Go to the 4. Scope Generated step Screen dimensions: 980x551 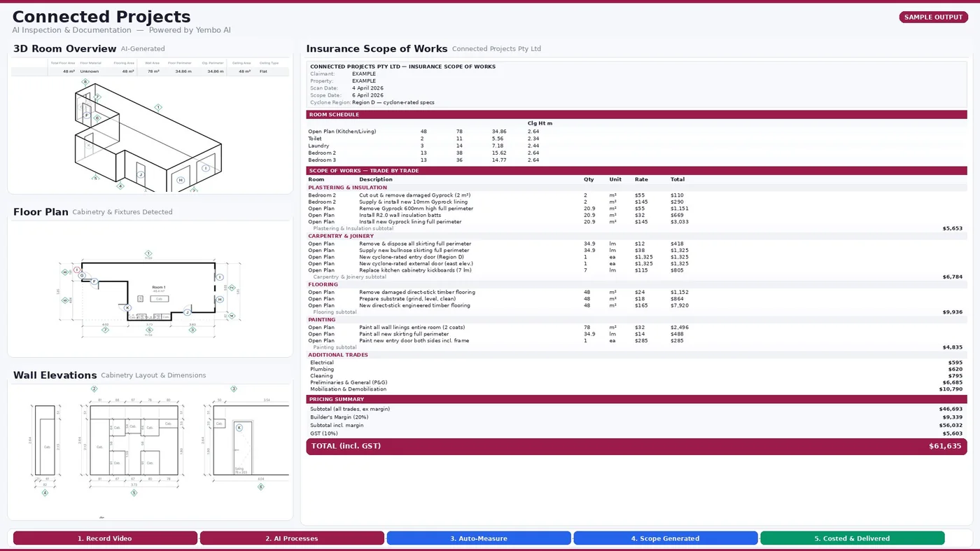(666, 538)
